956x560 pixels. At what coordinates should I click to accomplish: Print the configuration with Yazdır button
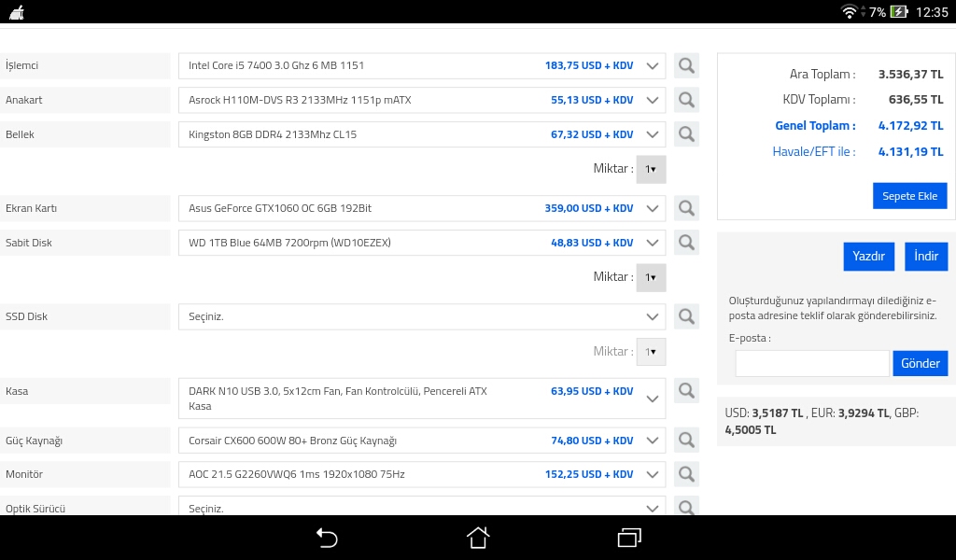coord(869,256)
